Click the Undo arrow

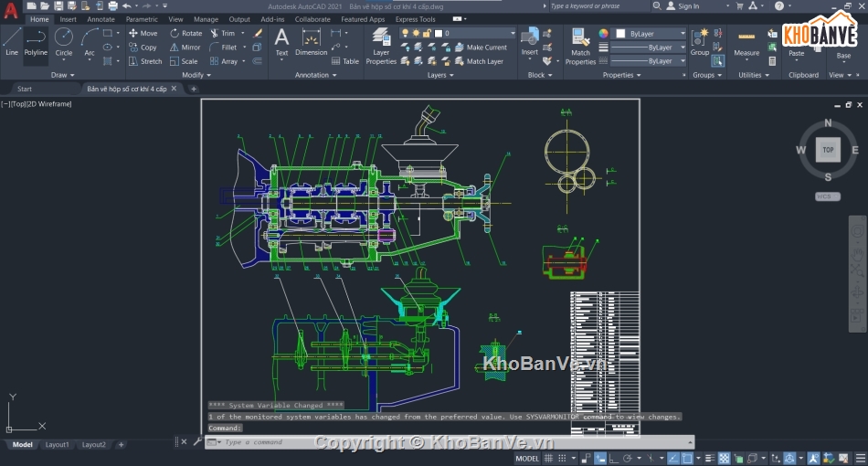coord(127,6)
